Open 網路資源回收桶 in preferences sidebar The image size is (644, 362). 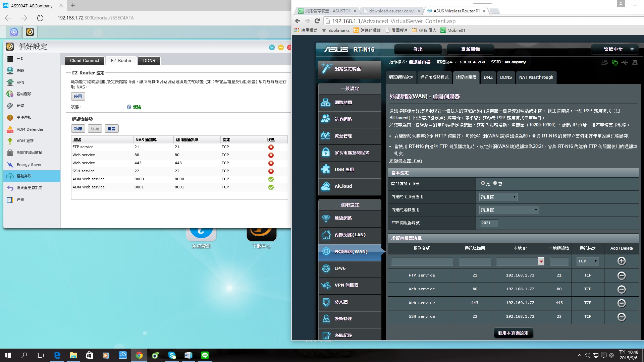(32, 153)
